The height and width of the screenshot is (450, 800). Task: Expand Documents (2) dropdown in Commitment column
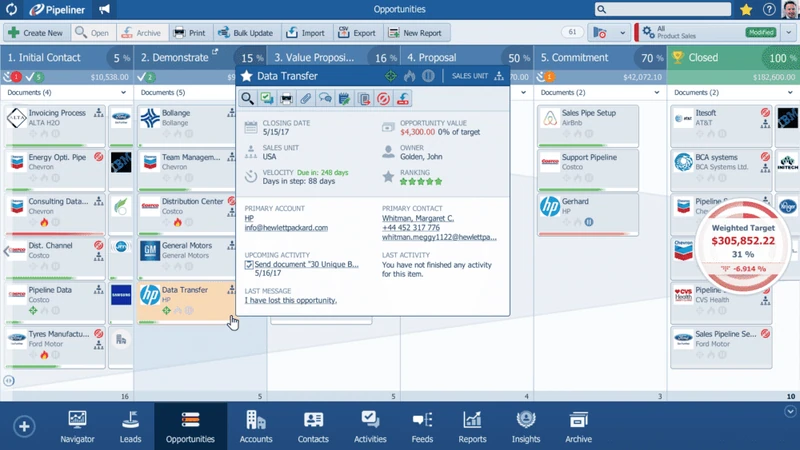(x=657, y=92)
